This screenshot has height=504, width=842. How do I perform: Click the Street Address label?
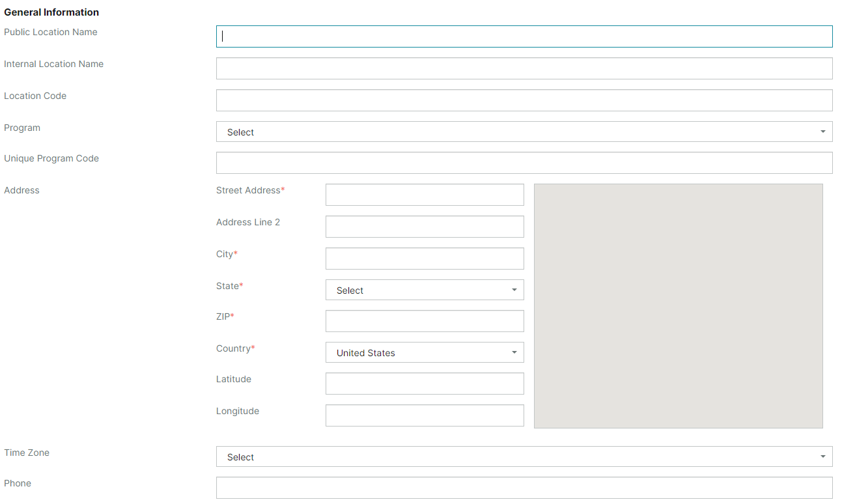(251, 190)
